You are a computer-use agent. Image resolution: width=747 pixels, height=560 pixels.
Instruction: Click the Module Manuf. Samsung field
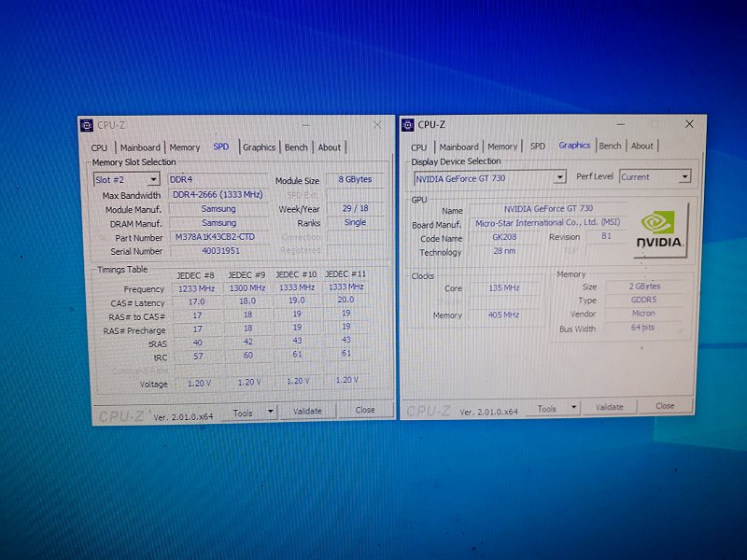(x=218, y=208)
